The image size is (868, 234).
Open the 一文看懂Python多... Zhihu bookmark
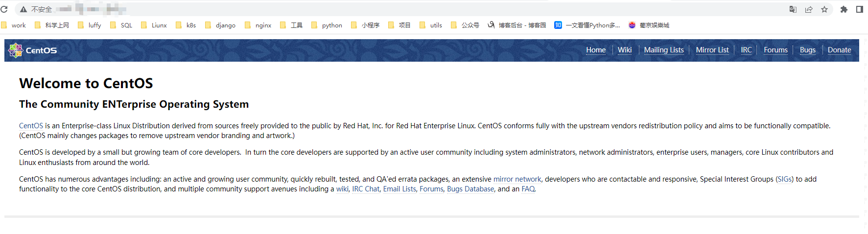(587, 25)
